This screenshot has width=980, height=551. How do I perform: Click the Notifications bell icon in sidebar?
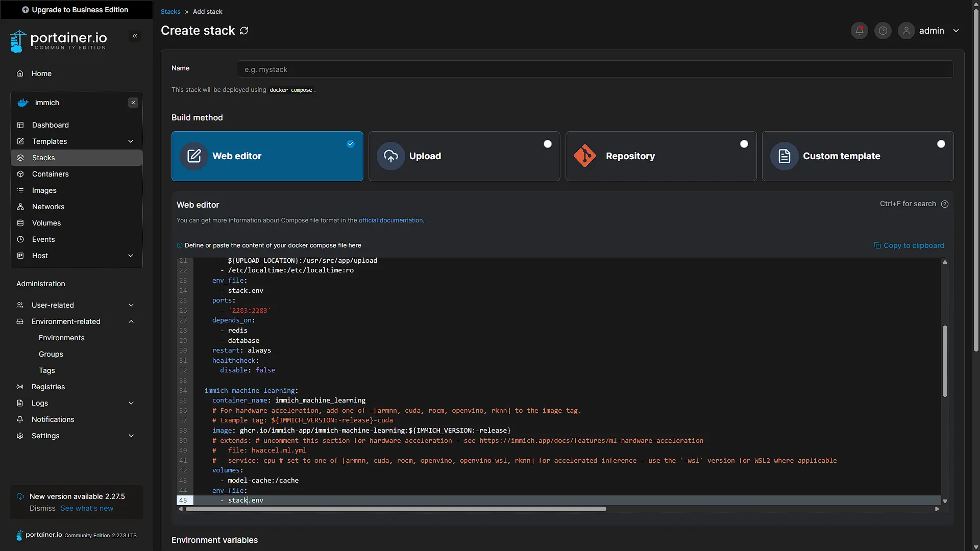(x=20, y=419)
